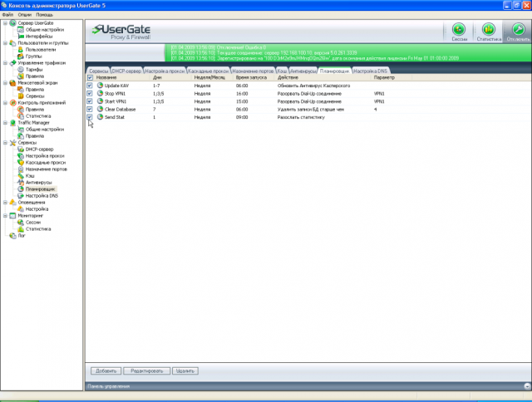Click the Каскадные прокси tree icon

[21, 163]
